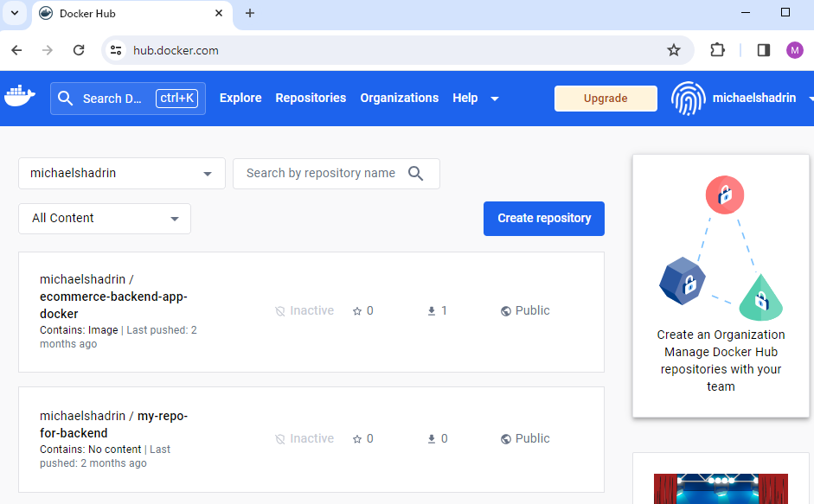The image size is (814, 504).
Task: Go back with the browser back arrow
Action: [16, 50]
